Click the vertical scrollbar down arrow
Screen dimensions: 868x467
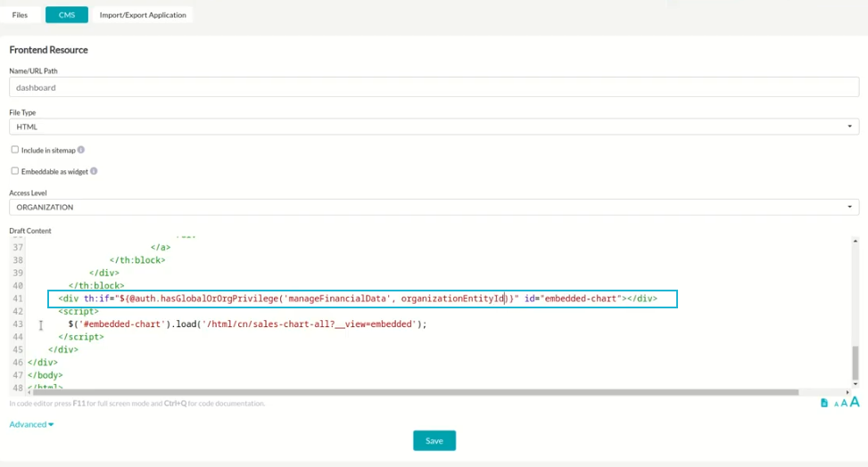(x=856, y=384)
